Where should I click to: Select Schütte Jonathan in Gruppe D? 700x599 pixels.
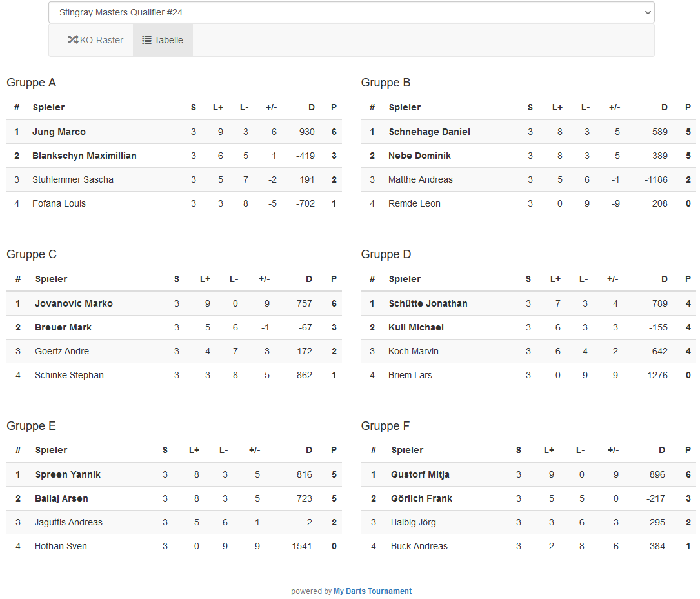[428, 303]
